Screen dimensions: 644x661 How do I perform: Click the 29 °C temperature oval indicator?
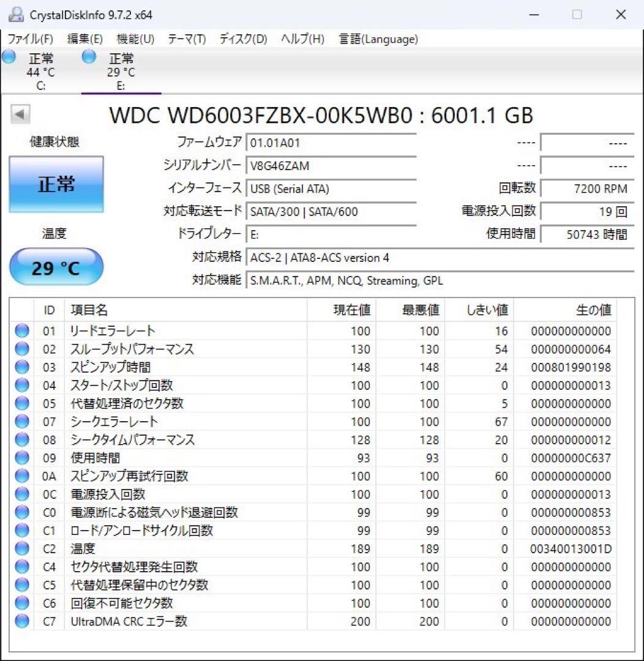[56, 267]
